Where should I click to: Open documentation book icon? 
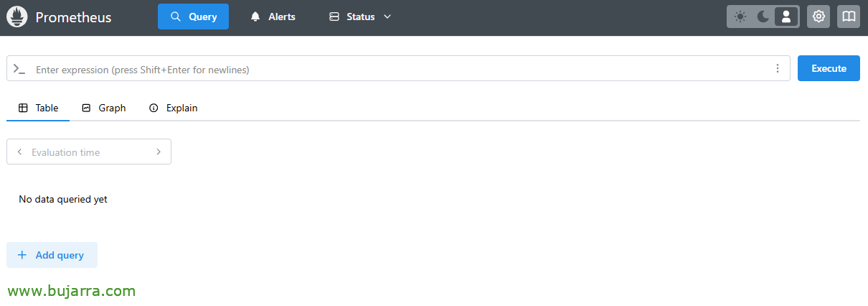tap(849, 17)
